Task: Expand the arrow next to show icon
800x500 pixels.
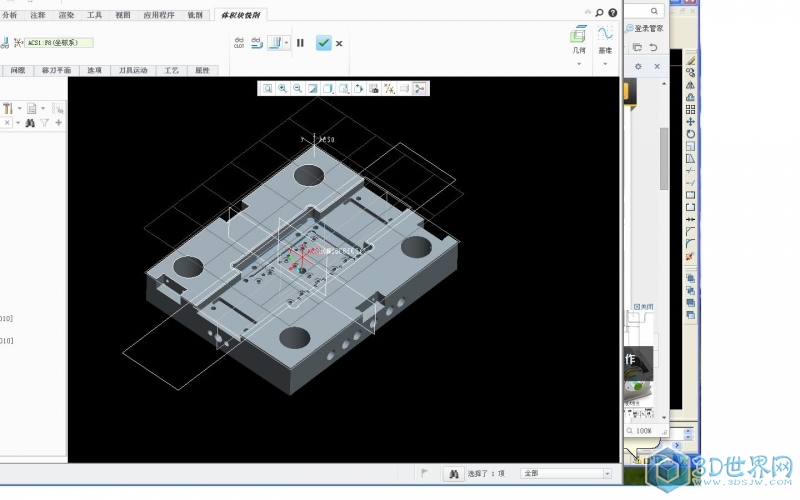Action: 43,109
